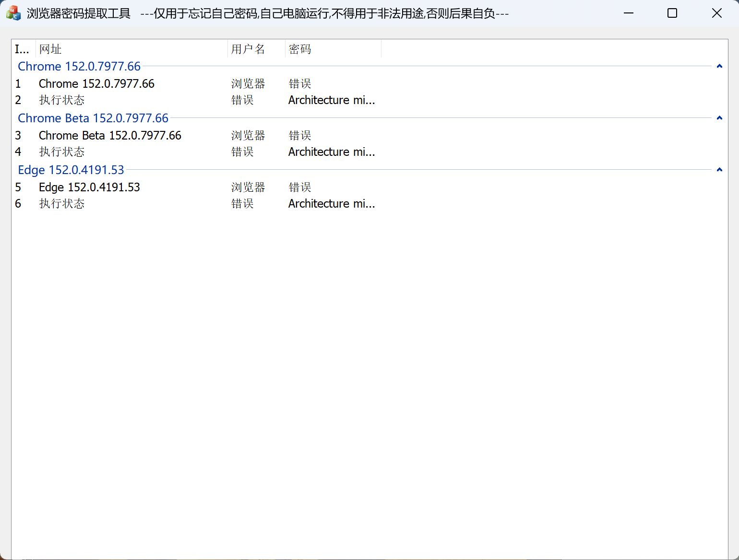This screenshot has height=560, width=739.
Task: Collapse the Chrome 152.0.7977.66 group chevron
Action: coord(719,66)
